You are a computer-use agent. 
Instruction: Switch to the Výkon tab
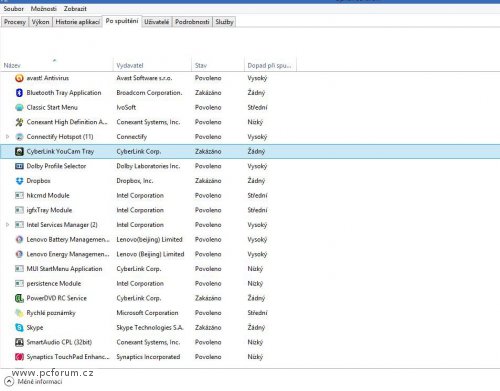click(41, 22)
